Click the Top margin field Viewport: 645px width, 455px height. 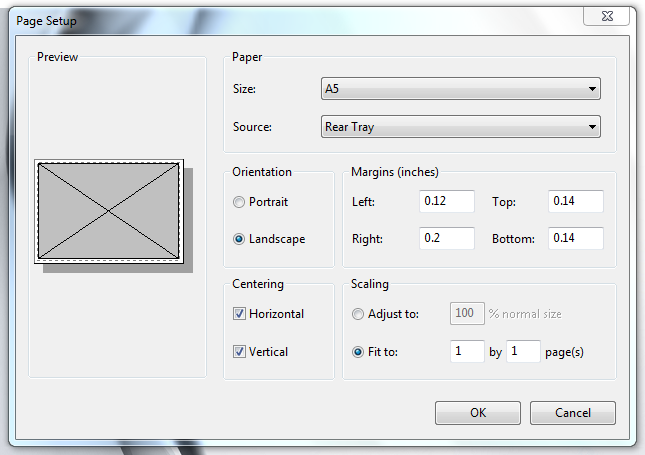pyautogui.click(x=576, y=201)
